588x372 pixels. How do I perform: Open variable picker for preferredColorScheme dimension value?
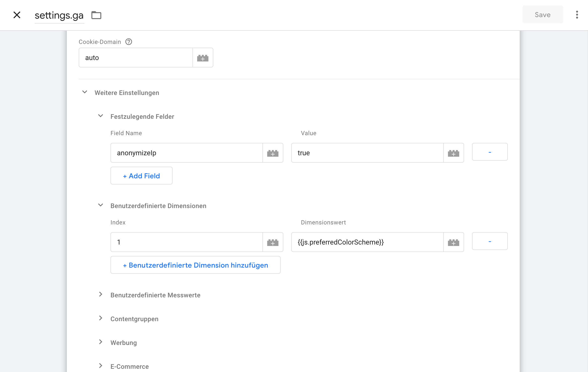453,242
